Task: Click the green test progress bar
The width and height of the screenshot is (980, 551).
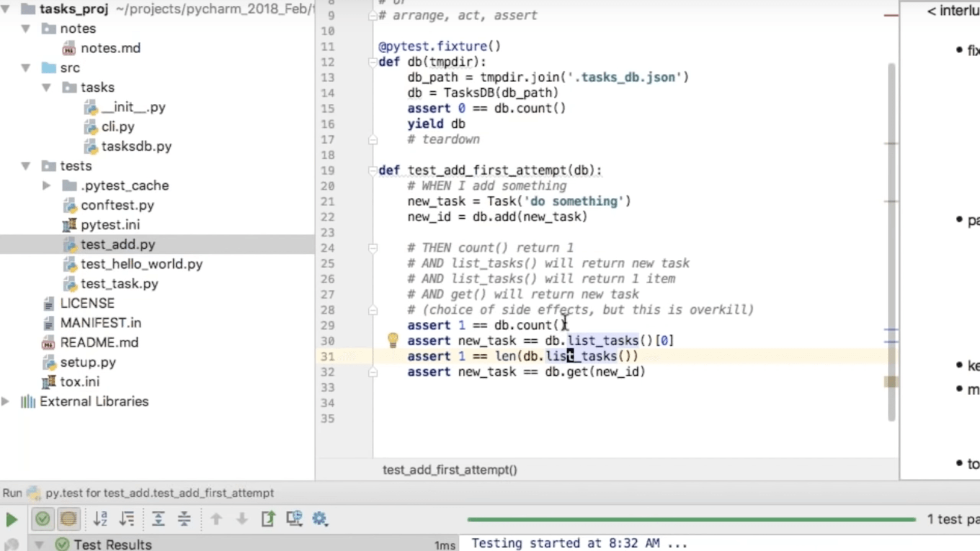Action: point(691,519)
